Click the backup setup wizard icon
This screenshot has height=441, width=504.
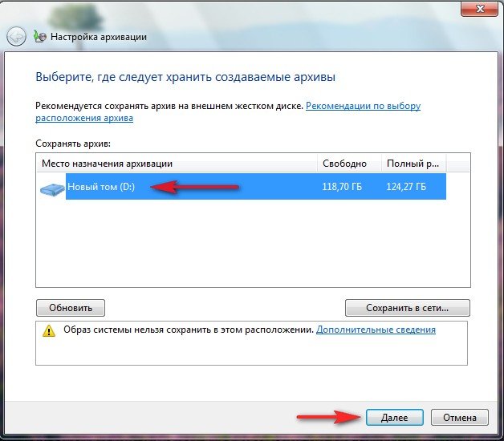tap(39, 37)
